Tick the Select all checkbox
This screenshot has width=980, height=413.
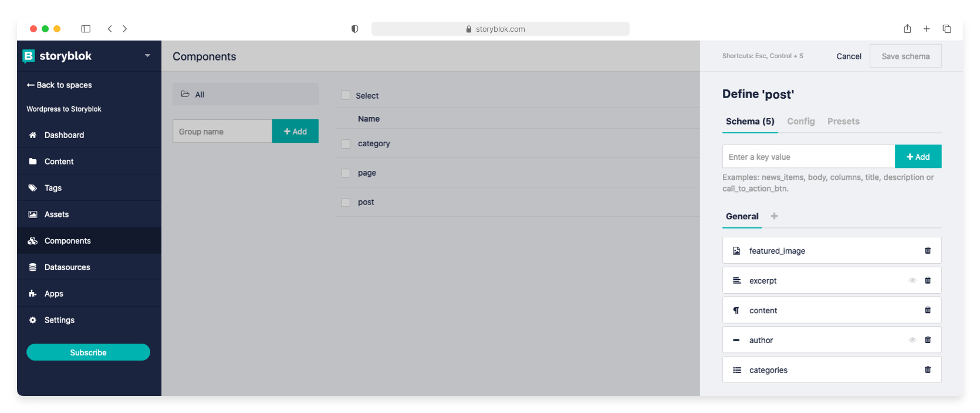(346, 95)
